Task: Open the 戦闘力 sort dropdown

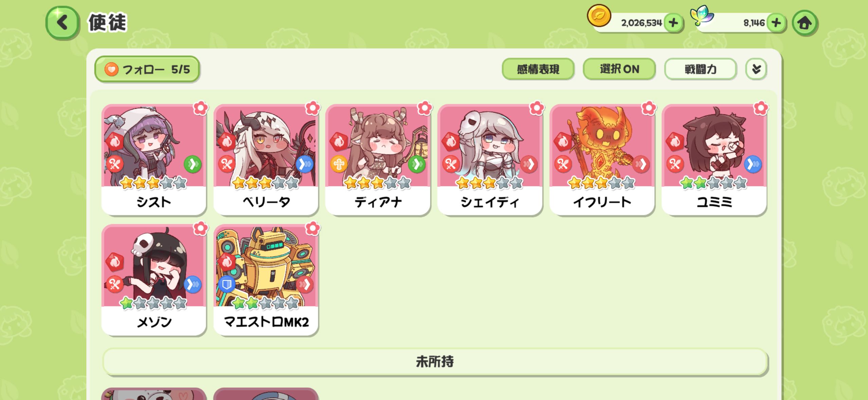Action: 700,69
